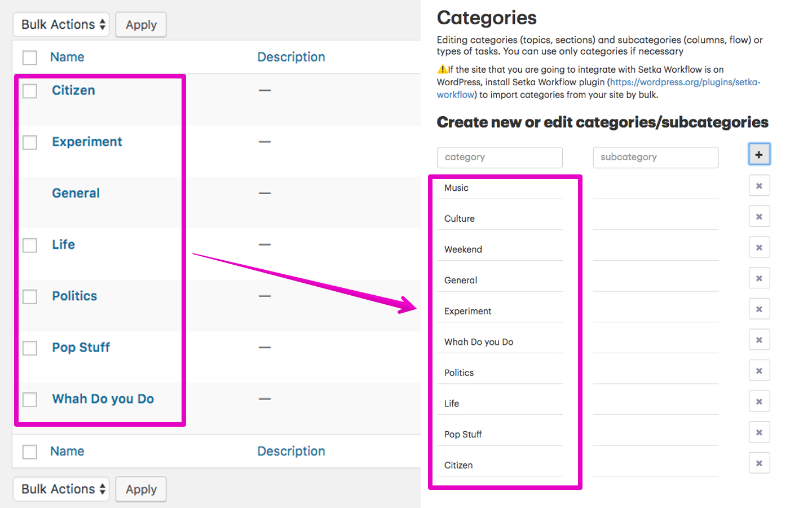Delete the Culture category with its x icon
This screenshot has width=812, height=508.
point(759,217)
